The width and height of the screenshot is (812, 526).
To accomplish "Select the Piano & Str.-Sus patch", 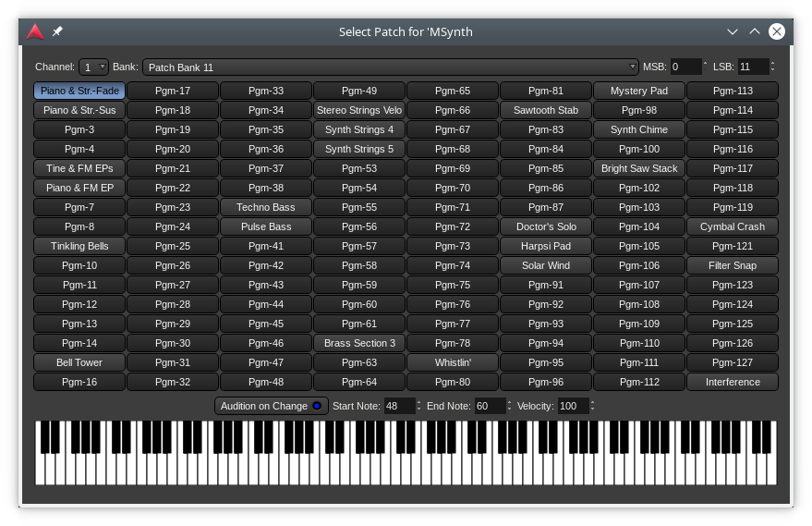I will coord(79,110).
